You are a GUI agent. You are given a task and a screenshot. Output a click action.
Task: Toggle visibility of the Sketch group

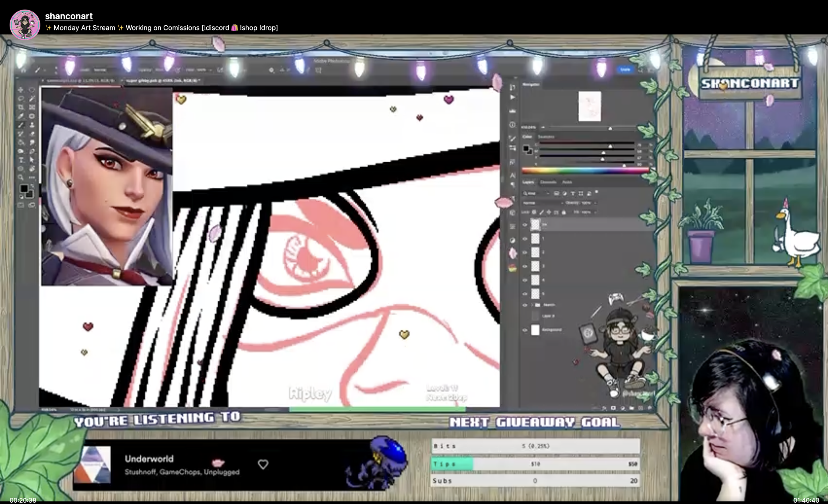coord(525,305)
